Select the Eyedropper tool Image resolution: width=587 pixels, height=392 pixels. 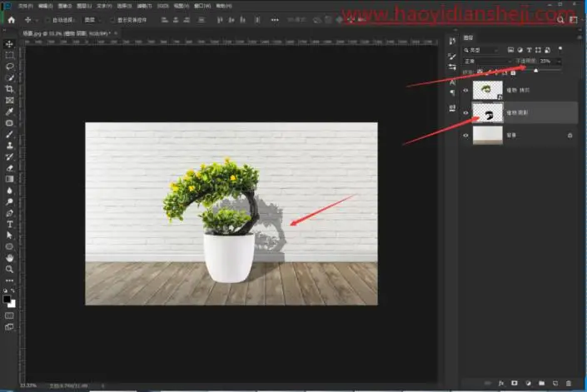coord(9,112)
